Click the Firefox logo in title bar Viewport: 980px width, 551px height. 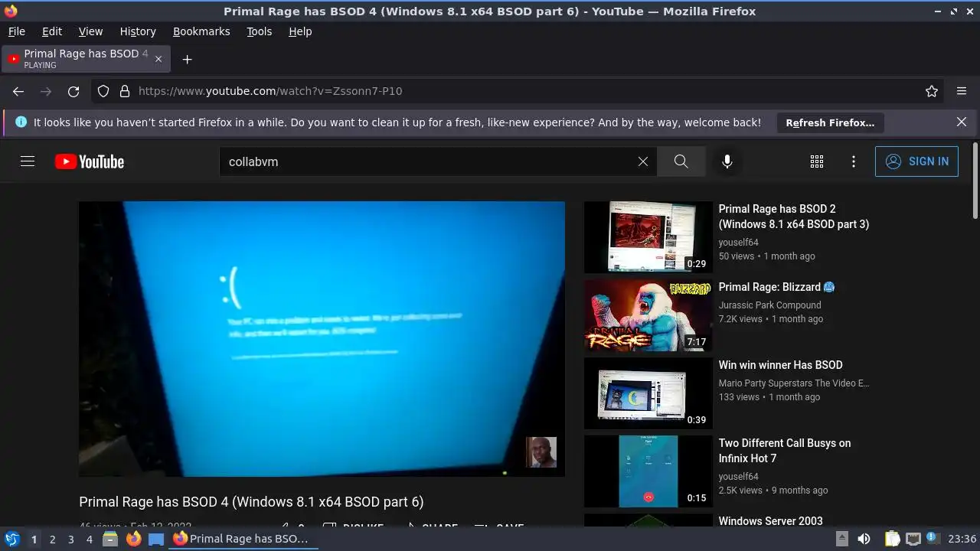click(11, 11)
